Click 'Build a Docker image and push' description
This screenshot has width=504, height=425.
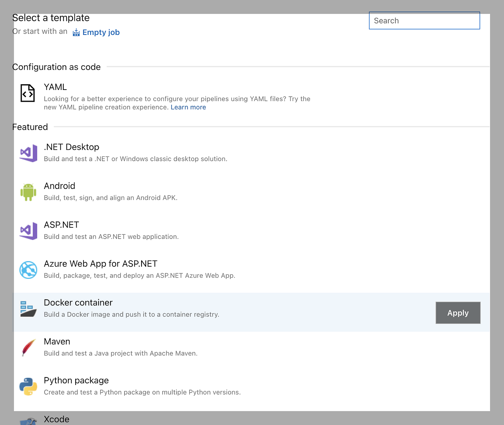tap(131, 315)
